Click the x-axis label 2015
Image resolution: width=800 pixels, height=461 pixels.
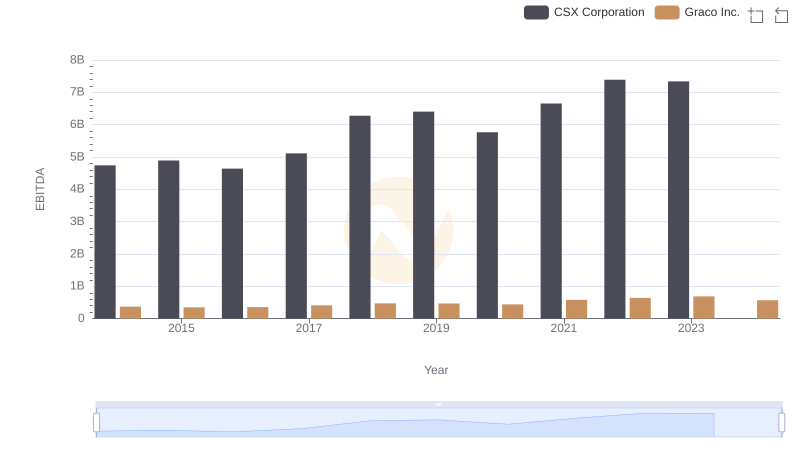pos(181,328)
